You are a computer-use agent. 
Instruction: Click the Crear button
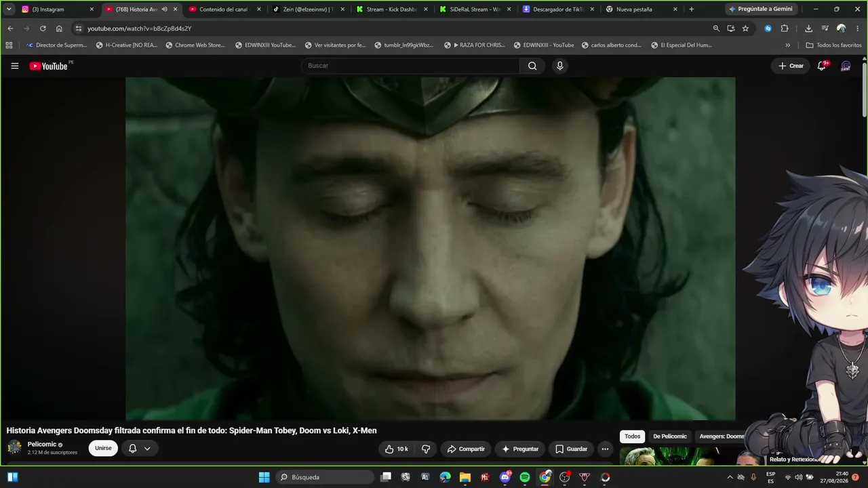click(x=791, y=66)
